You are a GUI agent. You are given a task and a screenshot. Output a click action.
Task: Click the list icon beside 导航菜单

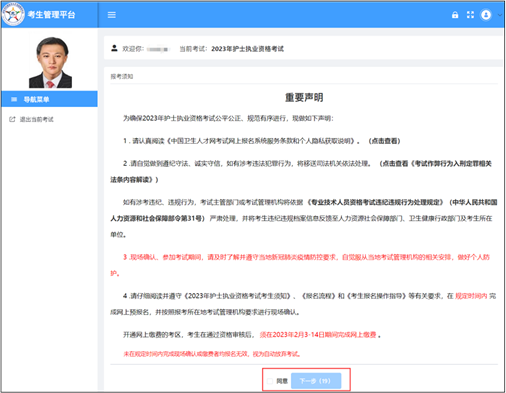point(14,99)
